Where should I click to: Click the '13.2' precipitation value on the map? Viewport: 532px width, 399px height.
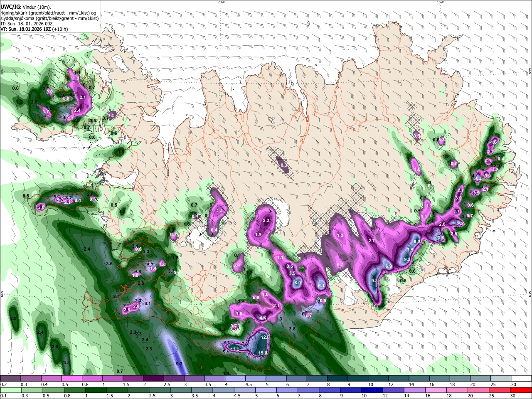235,349
